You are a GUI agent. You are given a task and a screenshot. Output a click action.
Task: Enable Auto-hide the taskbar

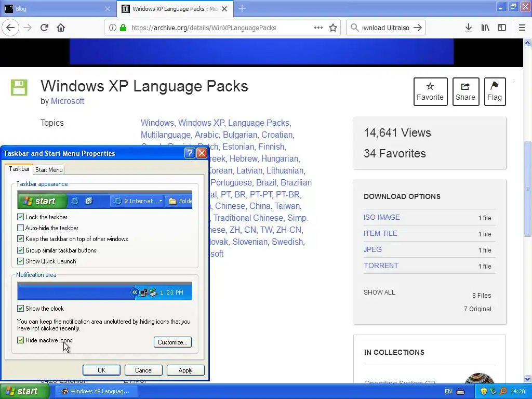point(20,228)
